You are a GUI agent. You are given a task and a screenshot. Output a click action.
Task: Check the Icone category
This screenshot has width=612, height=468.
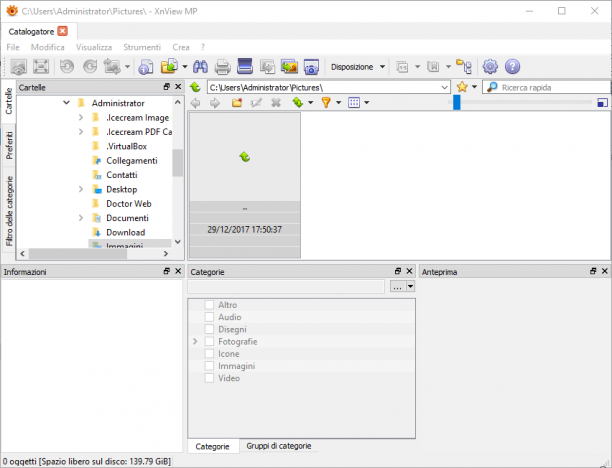pyautogui.click(x=209, y=354)
